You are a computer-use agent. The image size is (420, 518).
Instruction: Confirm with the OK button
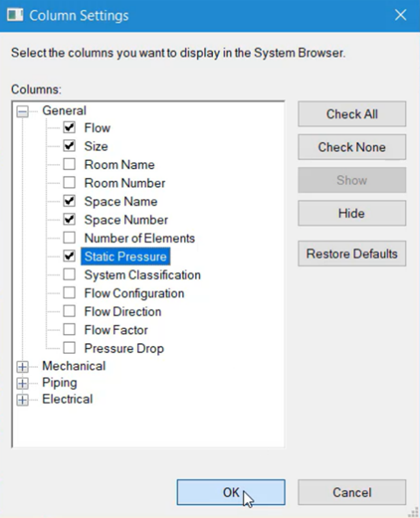231,492
